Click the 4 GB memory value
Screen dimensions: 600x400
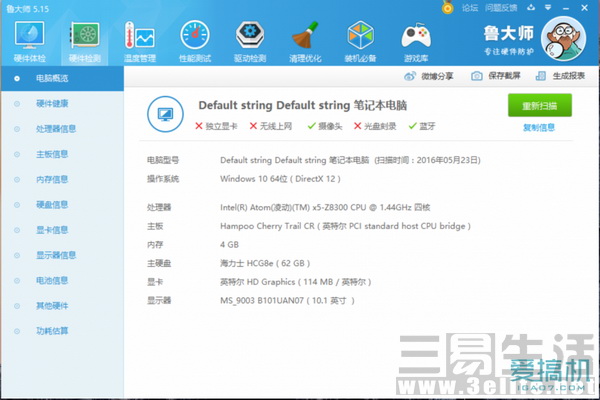coord(229,245)
